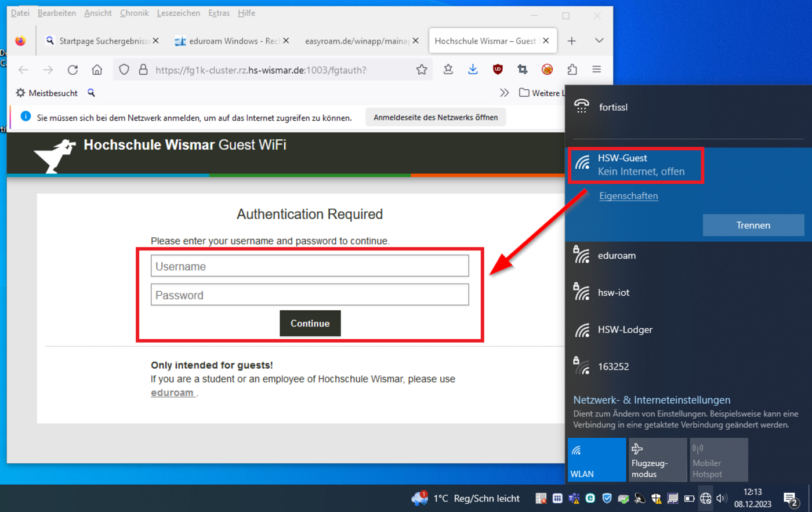This screenshot has width=812, height=512.
Task: Click the tracking protection shield icon
Action: (x=124, y=70)
